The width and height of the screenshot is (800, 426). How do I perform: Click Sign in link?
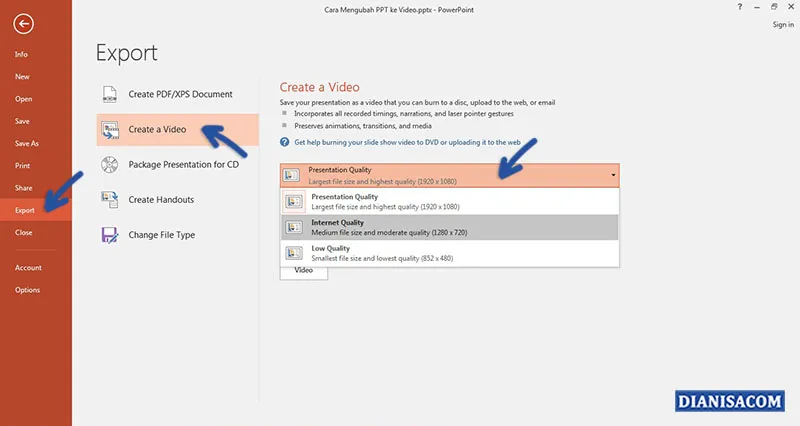click(783, 24)
